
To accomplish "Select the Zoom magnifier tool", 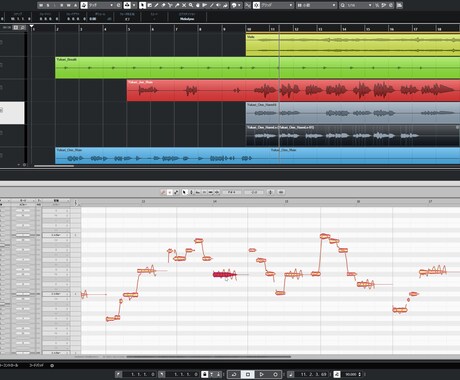I will [191, 5].
